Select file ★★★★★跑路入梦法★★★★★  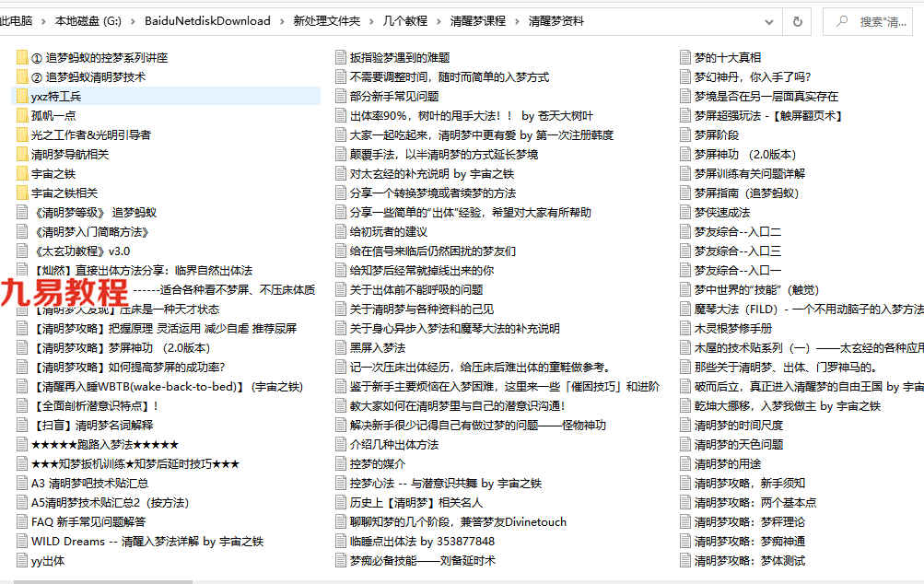click(x=105, y=445)
